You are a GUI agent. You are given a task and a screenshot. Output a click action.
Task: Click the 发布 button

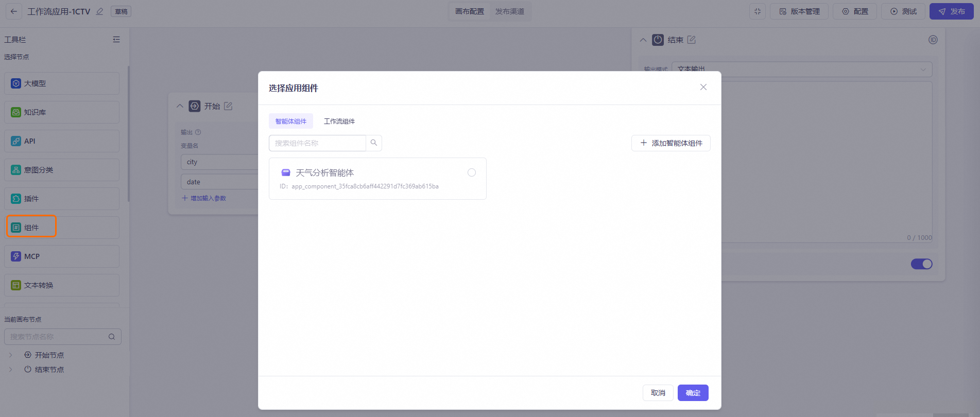tap(952, 11)
